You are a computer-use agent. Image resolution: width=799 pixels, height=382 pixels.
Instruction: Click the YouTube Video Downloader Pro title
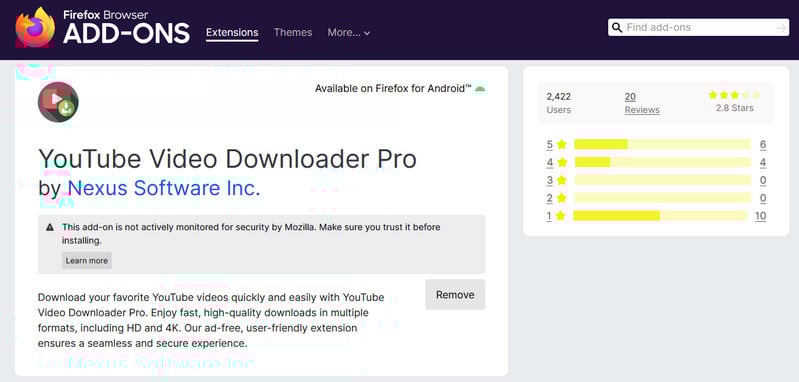click(x=227, y=159)
